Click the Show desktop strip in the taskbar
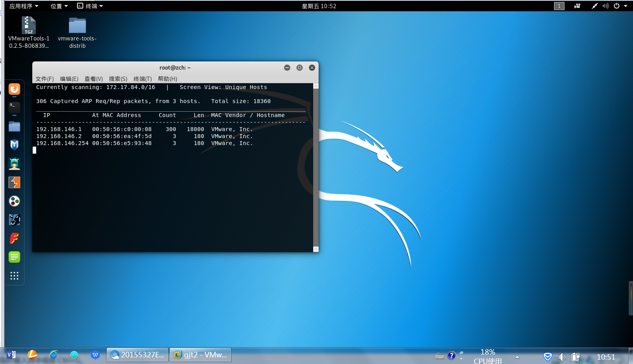Viewport: 633px width, 364px height. (x=631, y=355)
